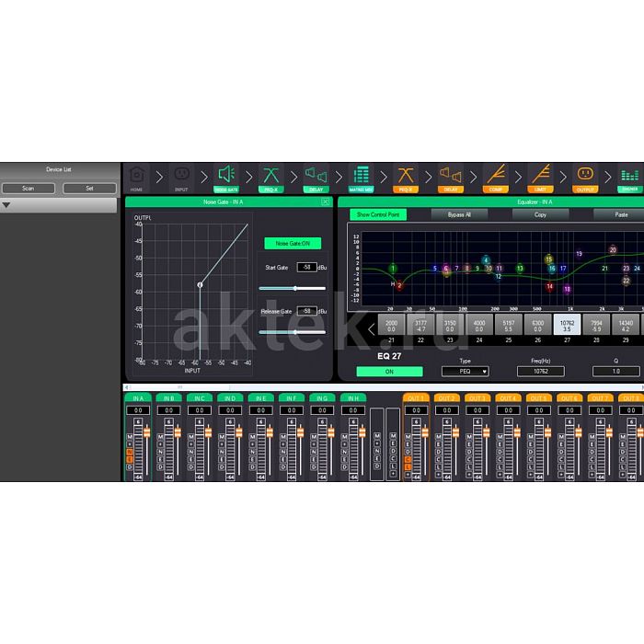Select red EQ control point 2

[399, 285]
